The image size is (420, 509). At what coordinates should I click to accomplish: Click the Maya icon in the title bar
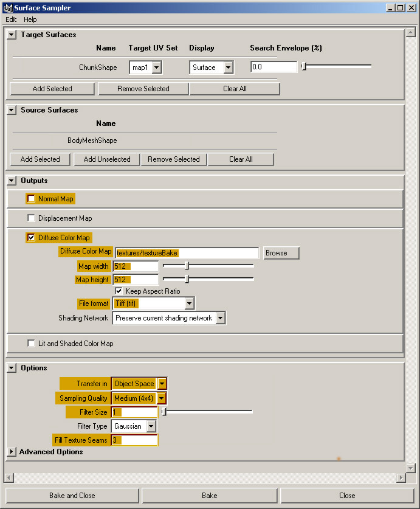pos(9,8)
